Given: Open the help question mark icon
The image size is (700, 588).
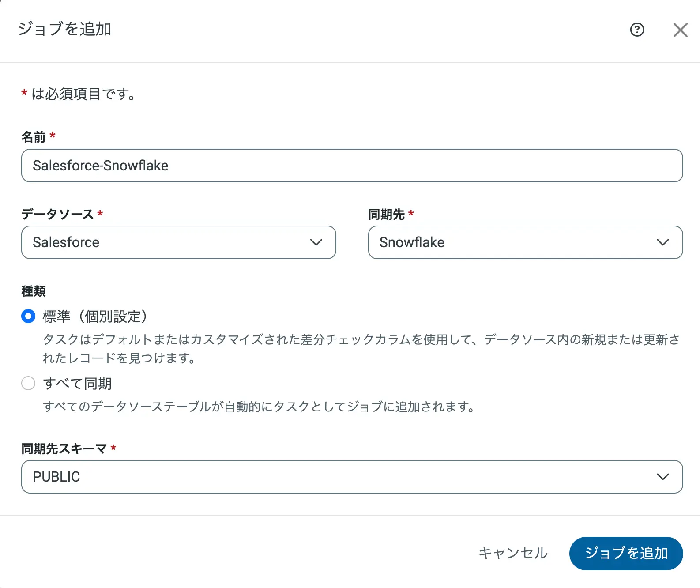Looking at the screenshot, I should (x=637, y=30).
